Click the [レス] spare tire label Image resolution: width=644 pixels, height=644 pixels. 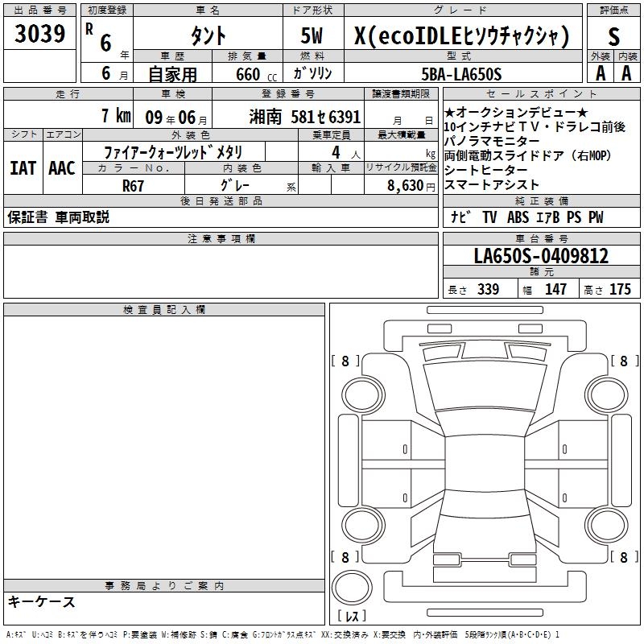(x=352, y=616)
